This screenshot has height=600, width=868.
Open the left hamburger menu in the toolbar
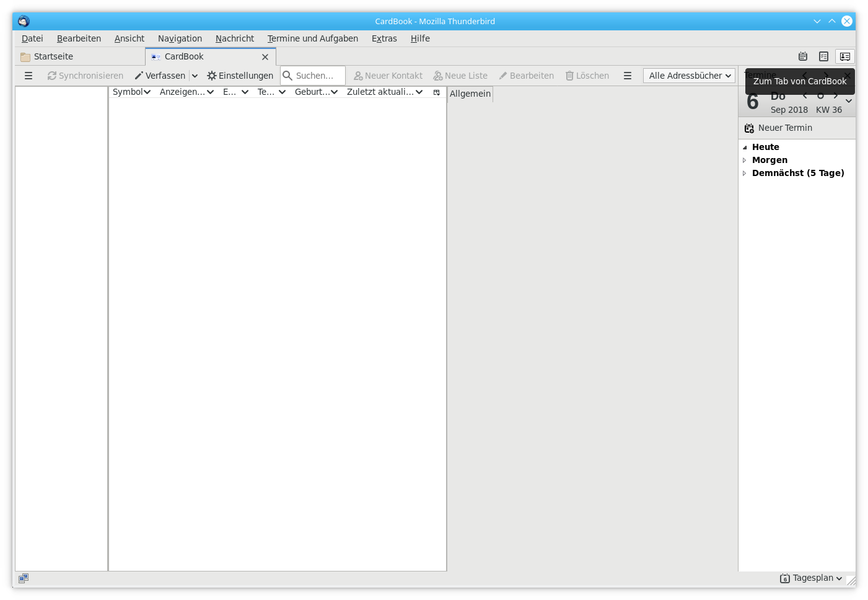click(28, 76)
